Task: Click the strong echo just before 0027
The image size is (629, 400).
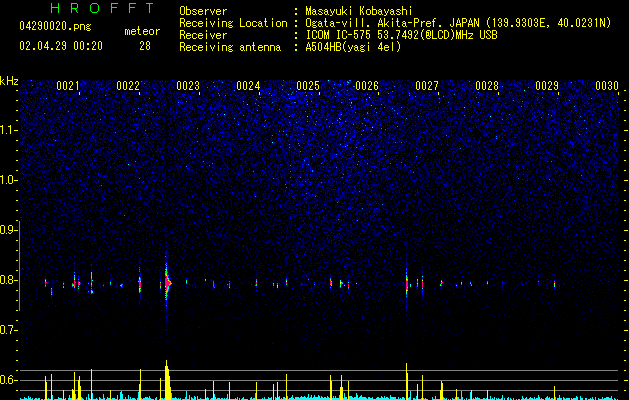Action: [407, 284]
